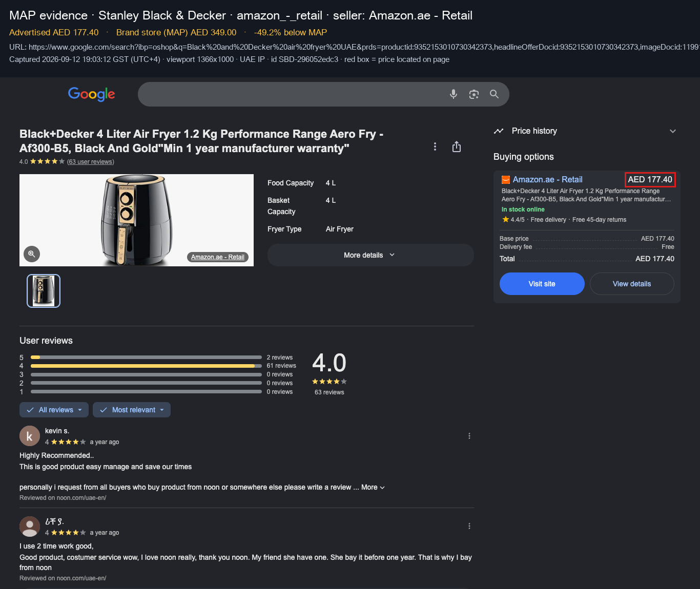
Task: Click the "63 reviews" total under the score
Action: (330, 392)
